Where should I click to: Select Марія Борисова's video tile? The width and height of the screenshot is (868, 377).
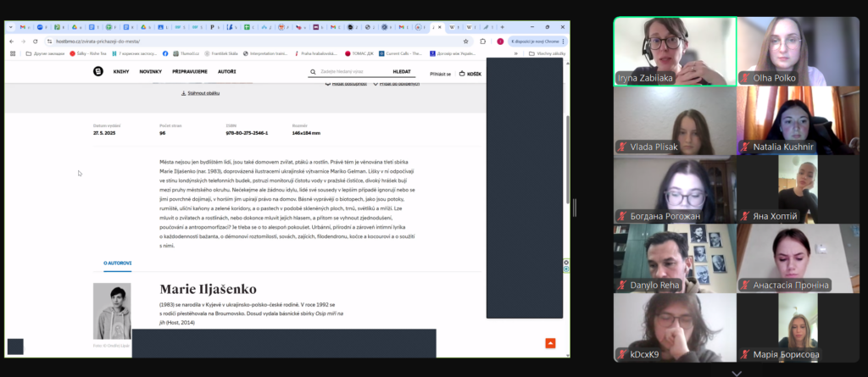[x=798, y=328]
